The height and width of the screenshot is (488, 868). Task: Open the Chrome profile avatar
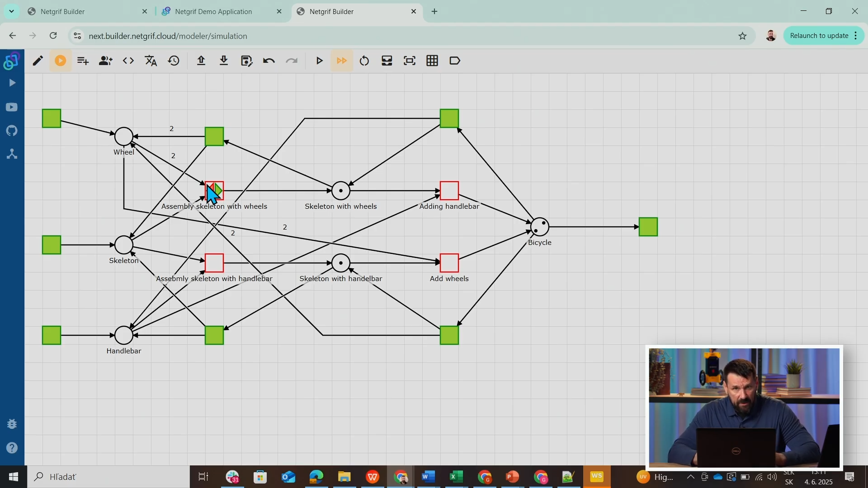(x=771, y=36)
